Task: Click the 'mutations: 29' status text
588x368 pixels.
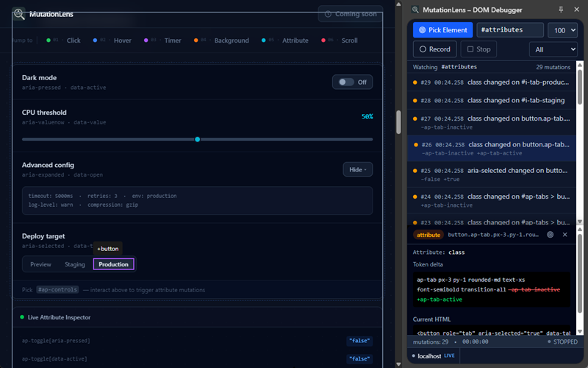Action: 431,342
